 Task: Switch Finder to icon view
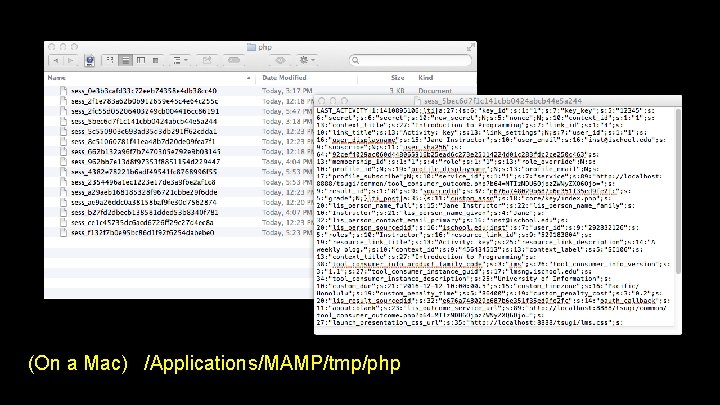(x=110, y=60)
